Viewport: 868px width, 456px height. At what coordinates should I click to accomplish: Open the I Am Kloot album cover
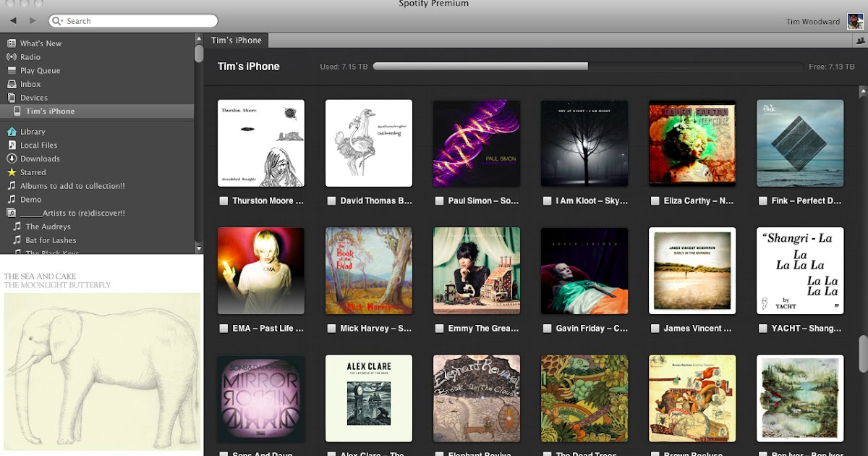(x=584, y=143)
